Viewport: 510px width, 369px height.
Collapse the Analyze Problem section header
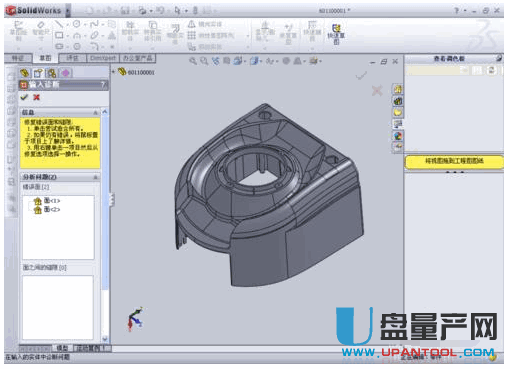pos(95,177)
